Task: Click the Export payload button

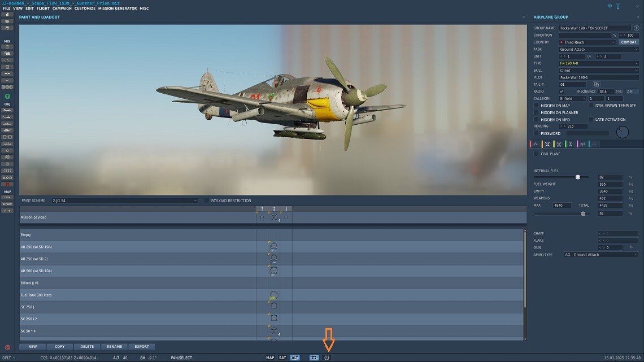Action: point(142,346)
